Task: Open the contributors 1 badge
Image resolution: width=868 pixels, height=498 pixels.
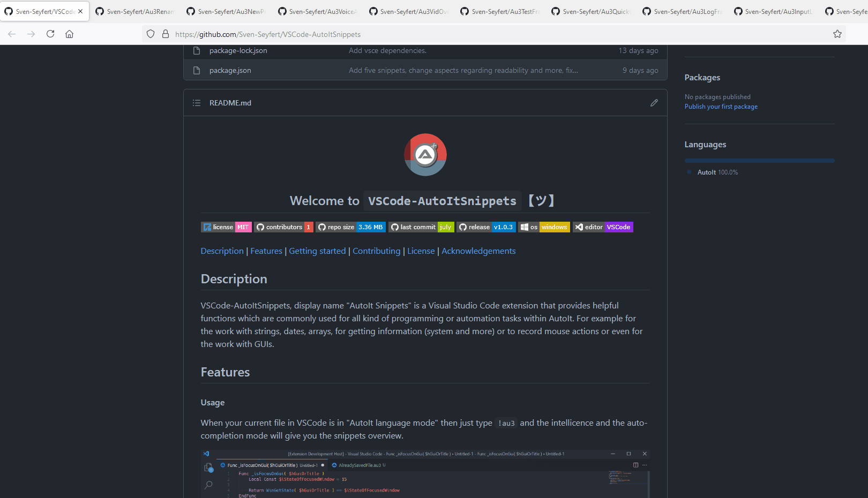Action: pyautogui.click(x=283, y=227)
